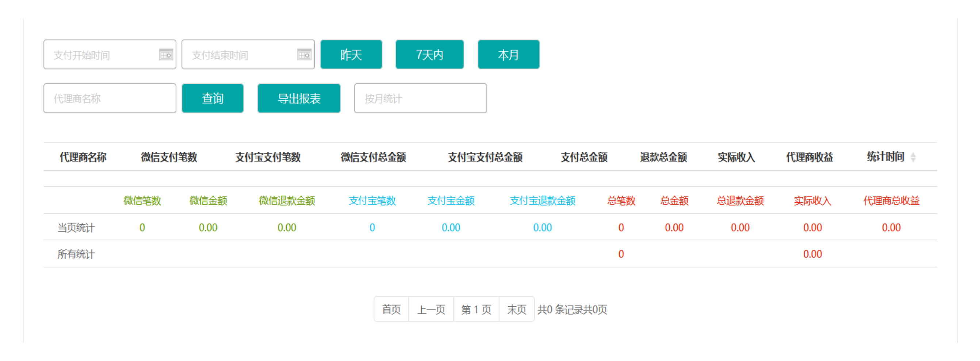Screen dimensions: 980x361
Task: Click blue 支付宝金额 label
Action: (451, 200)
